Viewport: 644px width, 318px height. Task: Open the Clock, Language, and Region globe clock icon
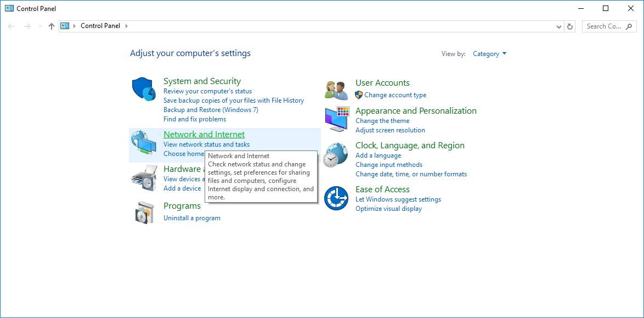click(x=336, y=155)
